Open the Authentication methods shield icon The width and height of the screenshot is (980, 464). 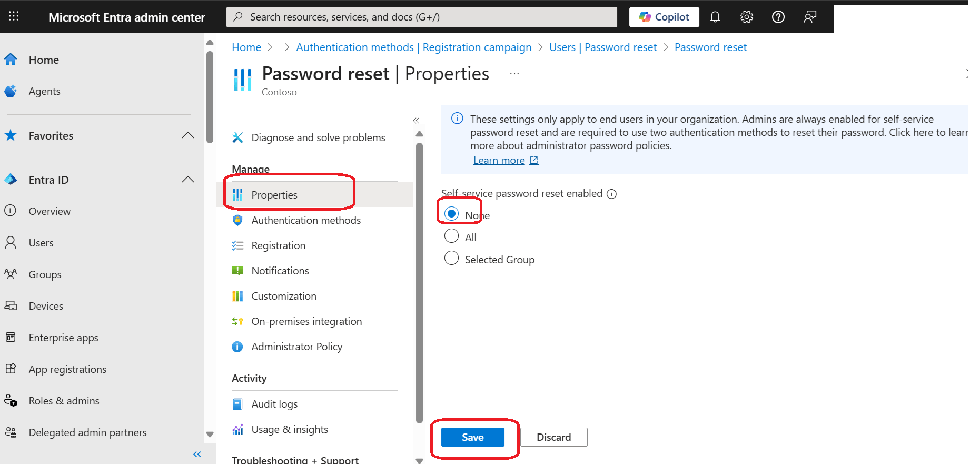(x=238, y=220)
